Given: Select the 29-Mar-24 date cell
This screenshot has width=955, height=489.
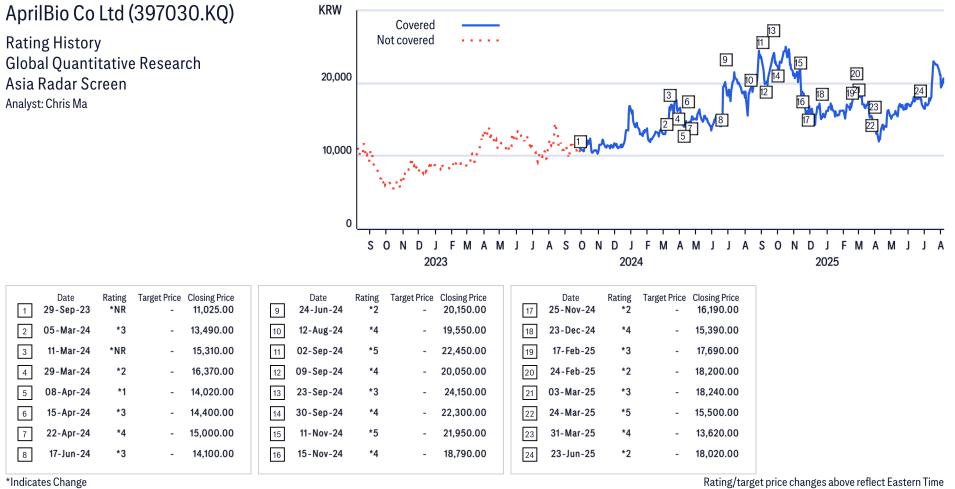Looking at the screenshot, I should pos(67,371).
